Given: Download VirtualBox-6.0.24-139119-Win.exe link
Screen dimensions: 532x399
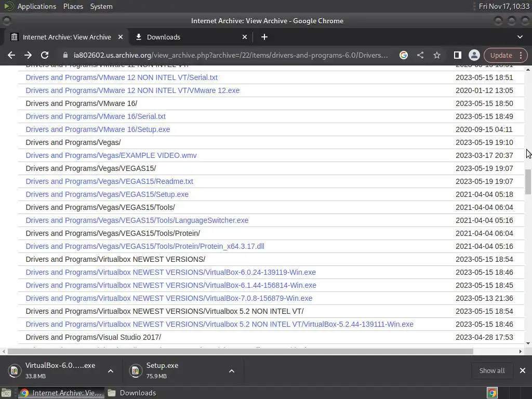Looking at the screenshot, I should [170, 272].
